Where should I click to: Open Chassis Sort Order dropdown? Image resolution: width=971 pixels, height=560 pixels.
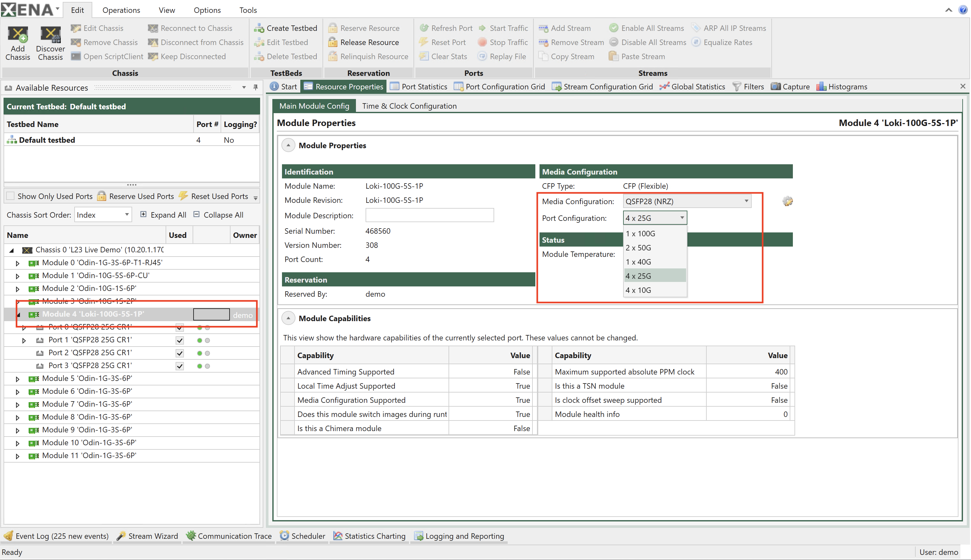[103, 215]
